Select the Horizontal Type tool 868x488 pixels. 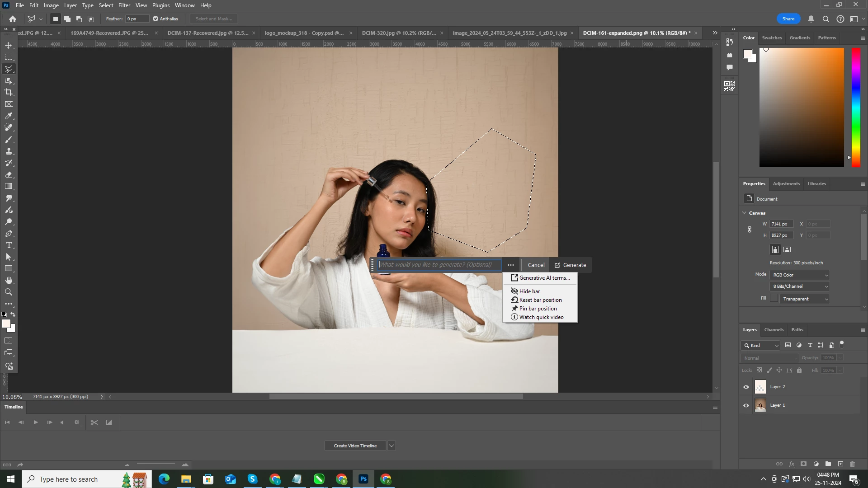coord(9,245)
